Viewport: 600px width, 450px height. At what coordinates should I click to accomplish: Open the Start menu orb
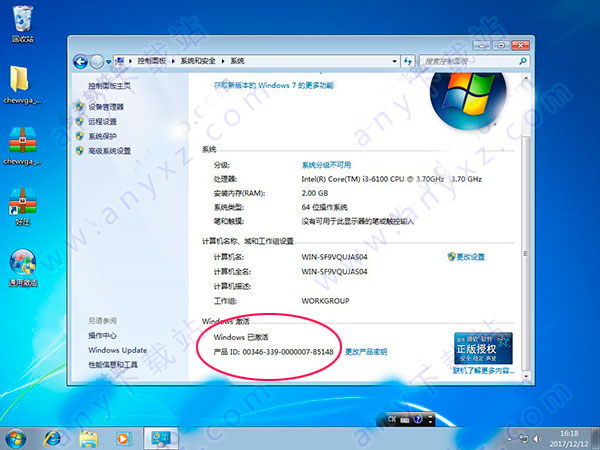tap(16, 439)
